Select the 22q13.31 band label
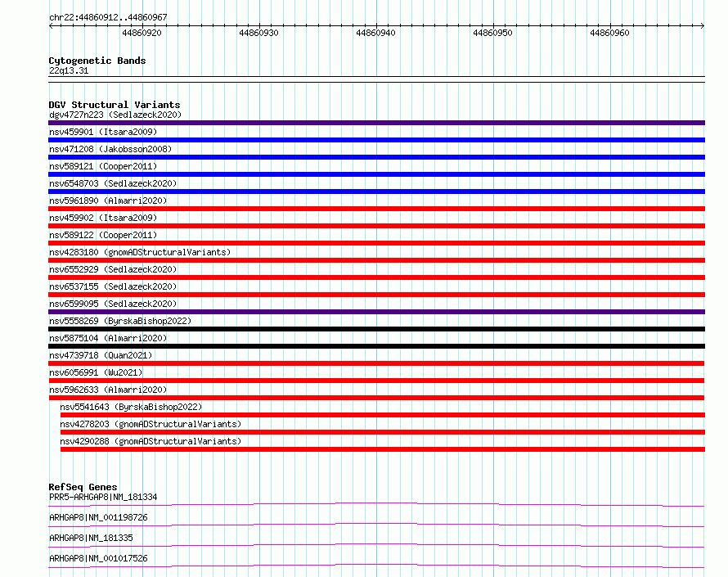This screenshot has width=728, height=577. click(68, 70)
